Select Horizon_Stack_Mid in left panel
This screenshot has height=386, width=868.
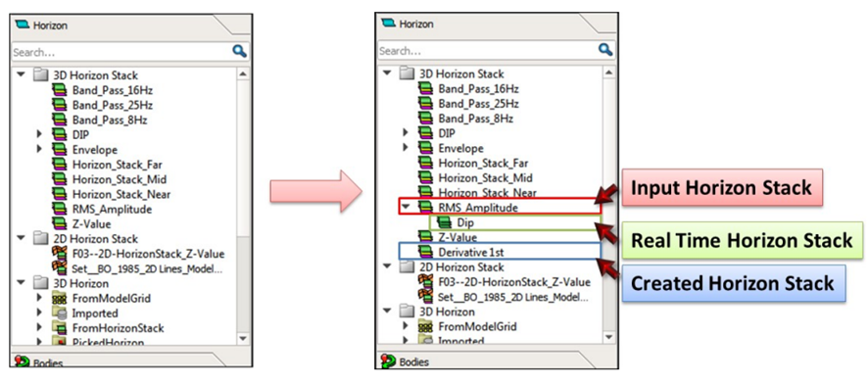(119, 179)
